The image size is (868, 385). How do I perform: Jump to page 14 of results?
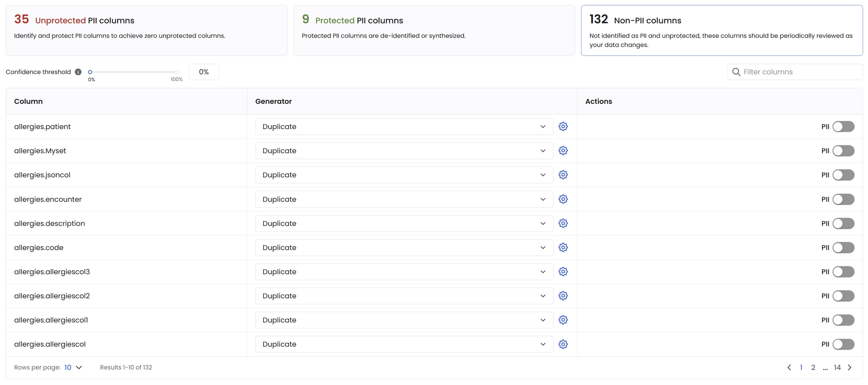tap(837, 367)
